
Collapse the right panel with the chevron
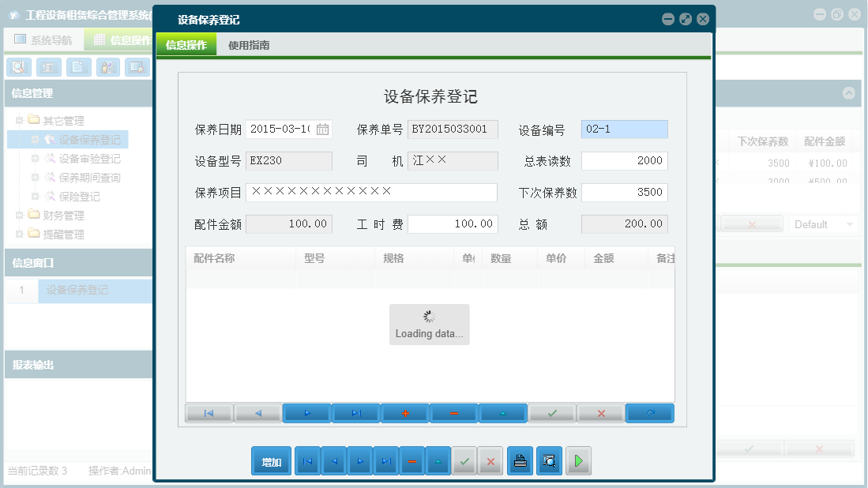tap(849, 93)
